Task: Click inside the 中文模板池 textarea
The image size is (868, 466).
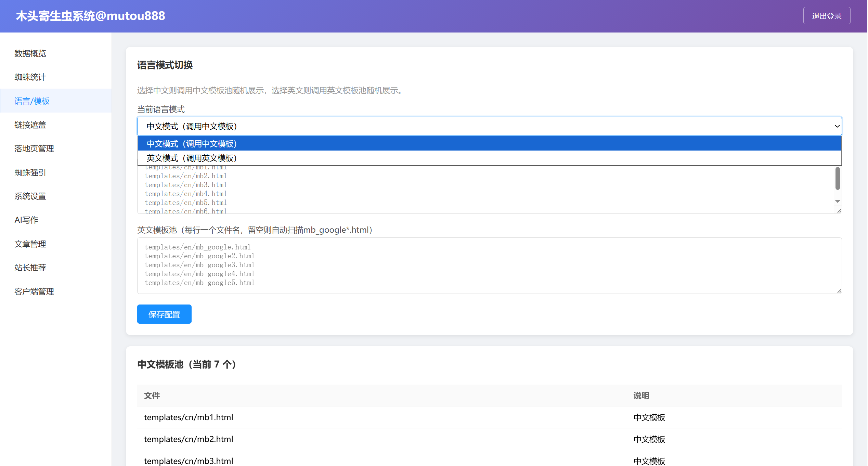Action: [x=486, y=190]
